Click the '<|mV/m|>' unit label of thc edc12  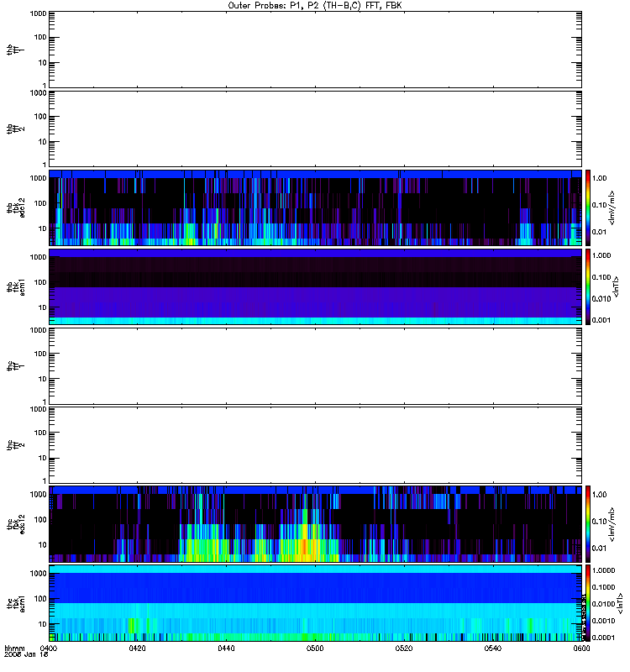click(612, 524)
